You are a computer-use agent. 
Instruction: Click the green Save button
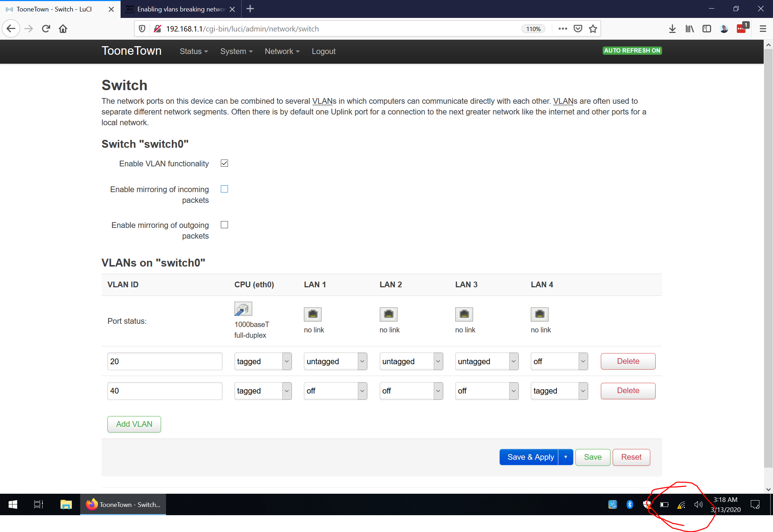coord(593,457)
